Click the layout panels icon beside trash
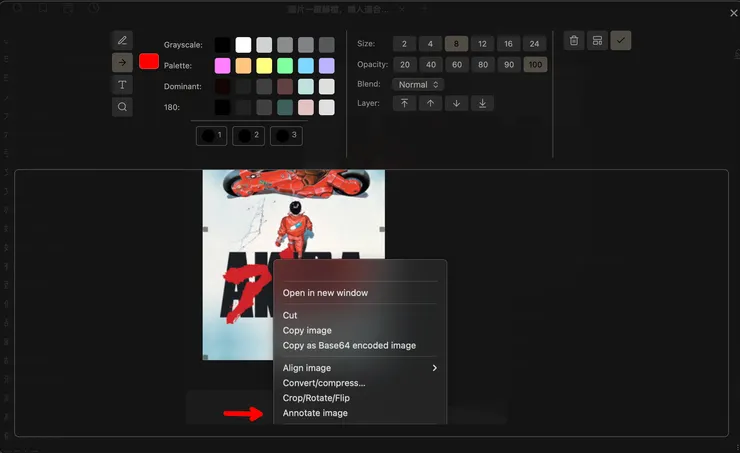Viewport: 740px width, 453px height. [597, 41]
